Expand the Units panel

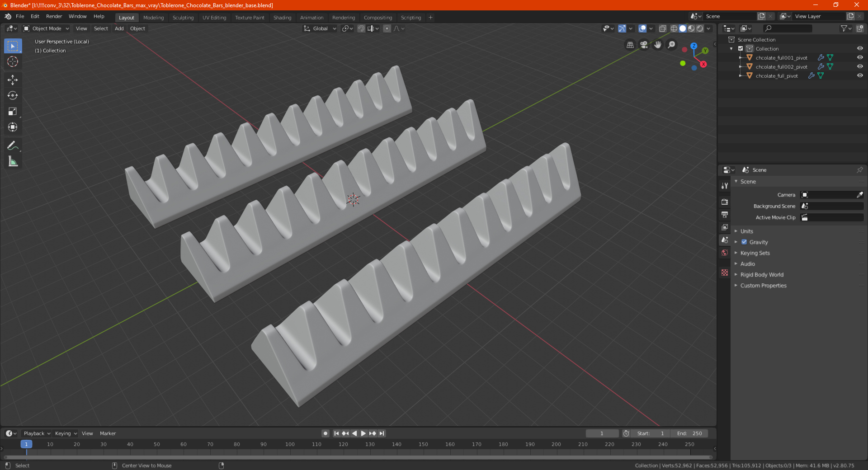pos(746,231)
